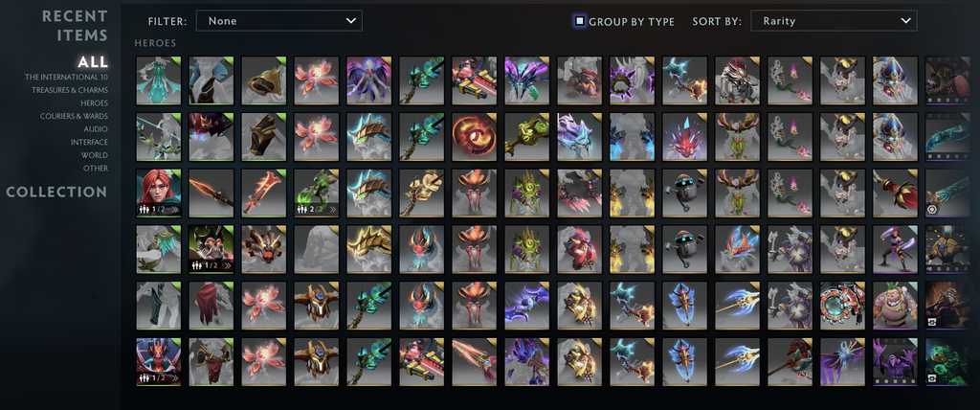This screenshot has height=410, width=980.
Task: Click the round ornate shield item
Action: (842, 306)
